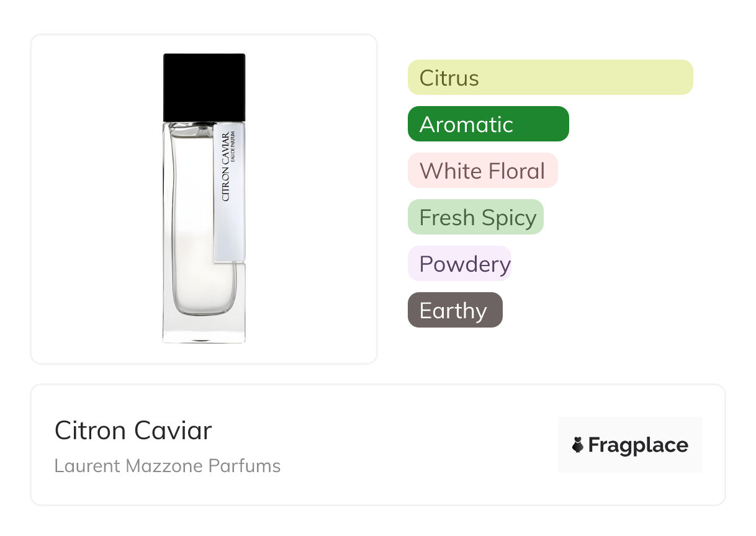The image size is (756, 536).
Task: Click the dark Earthy accord bar
Action: [455, 310]
